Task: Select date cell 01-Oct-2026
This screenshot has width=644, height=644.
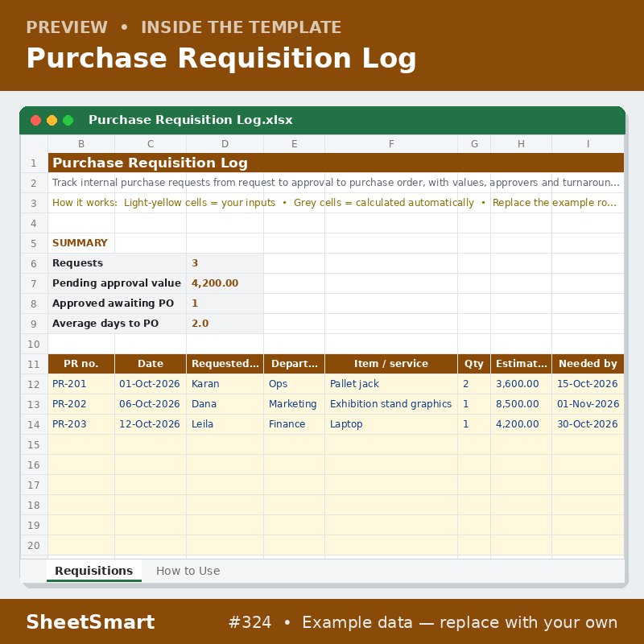Action: tap(151, 384)
